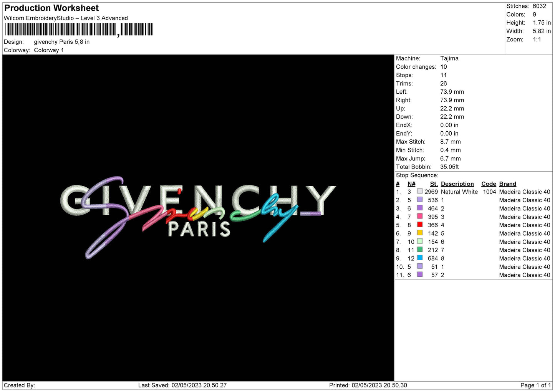Click the Up value '22.2 mm'
555x392 pixels.
click(452, 108)
